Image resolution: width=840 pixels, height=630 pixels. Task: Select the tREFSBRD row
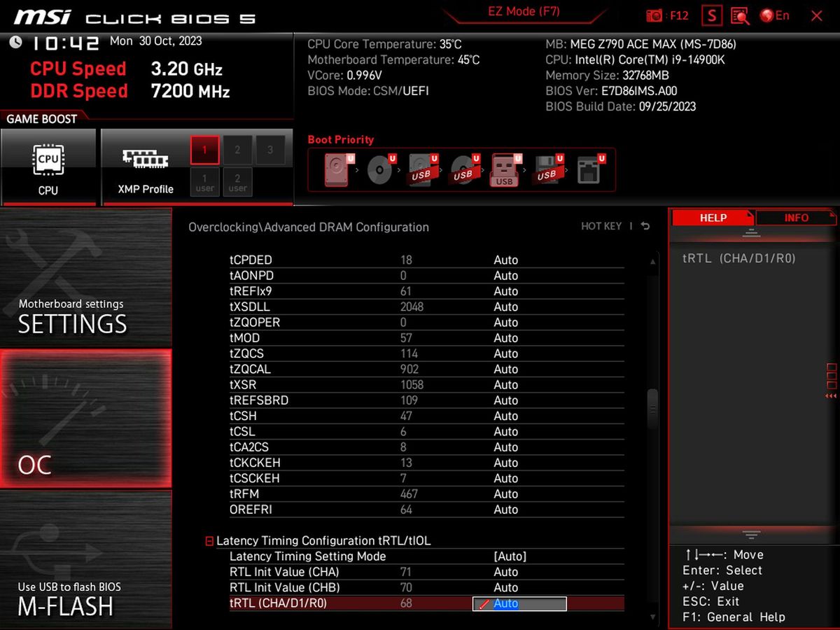(427, 400)
